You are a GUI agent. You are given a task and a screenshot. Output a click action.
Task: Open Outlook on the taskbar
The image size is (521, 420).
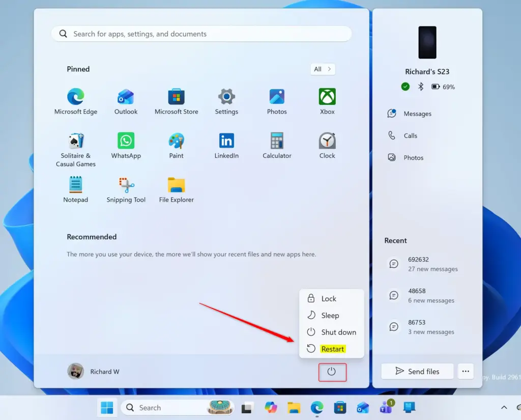point(363,407)
